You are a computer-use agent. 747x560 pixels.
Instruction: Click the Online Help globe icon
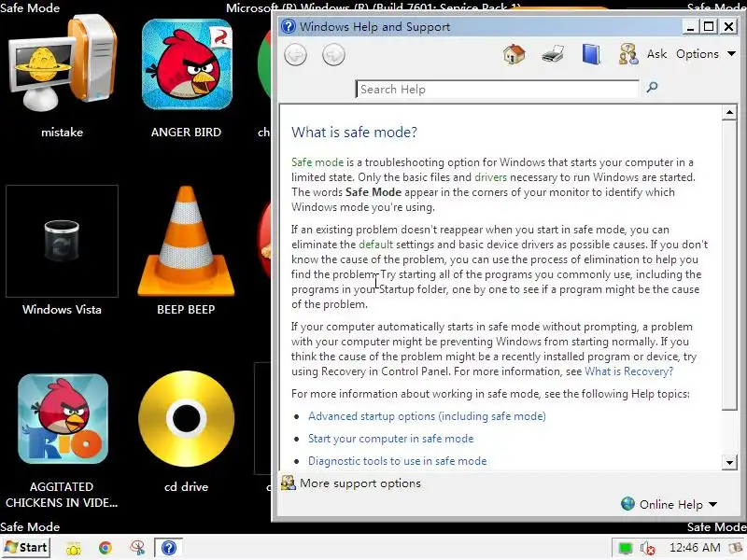627,504
